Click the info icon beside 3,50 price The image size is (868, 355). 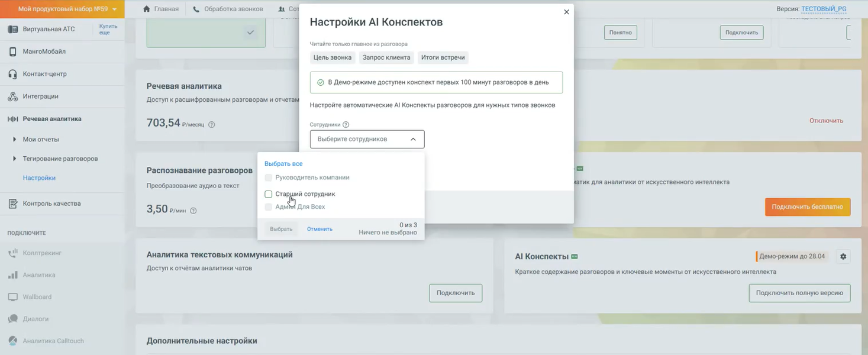193,211
